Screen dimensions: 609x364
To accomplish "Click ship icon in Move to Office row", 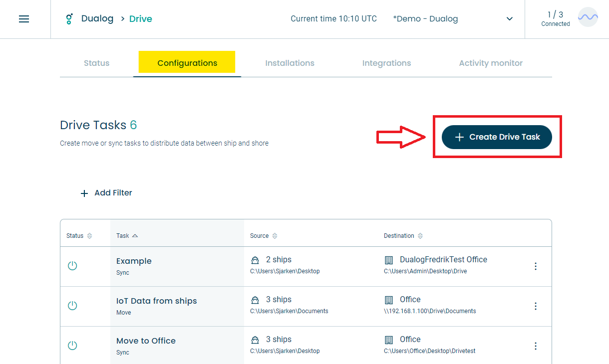I will click(255, 340).
